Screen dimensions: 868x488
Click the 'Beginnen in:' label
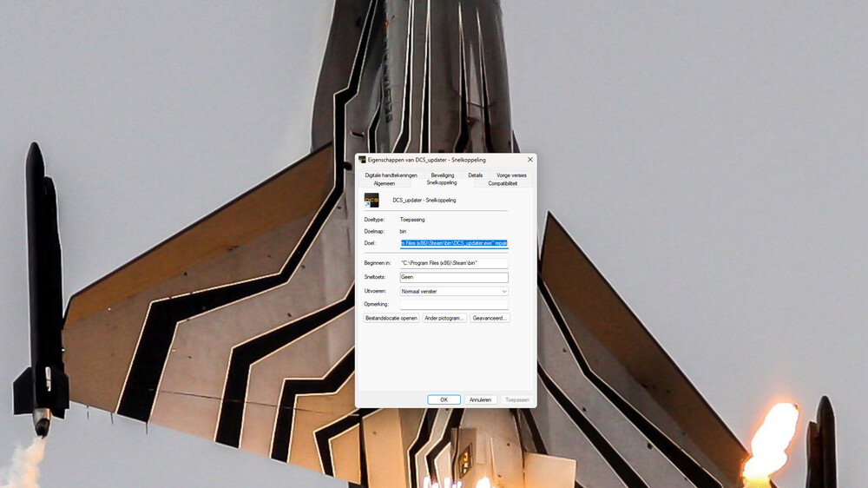(378, 263)
